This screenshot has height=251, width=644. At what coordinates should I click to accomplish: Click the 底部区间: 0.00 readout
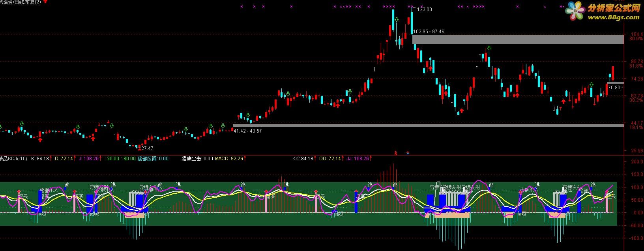tap(153, 159)
